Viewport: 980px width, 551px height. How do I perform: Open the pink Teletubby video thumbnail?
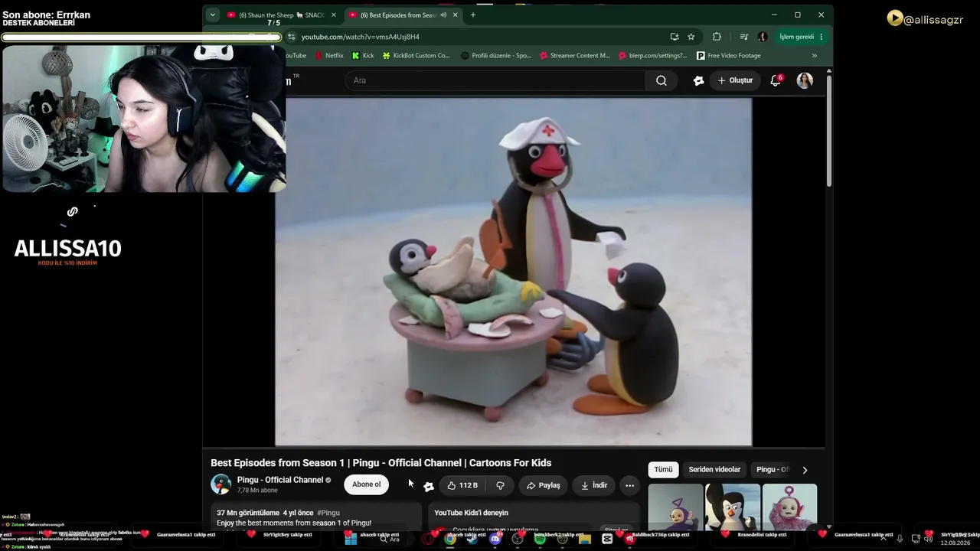click(789, 507)
